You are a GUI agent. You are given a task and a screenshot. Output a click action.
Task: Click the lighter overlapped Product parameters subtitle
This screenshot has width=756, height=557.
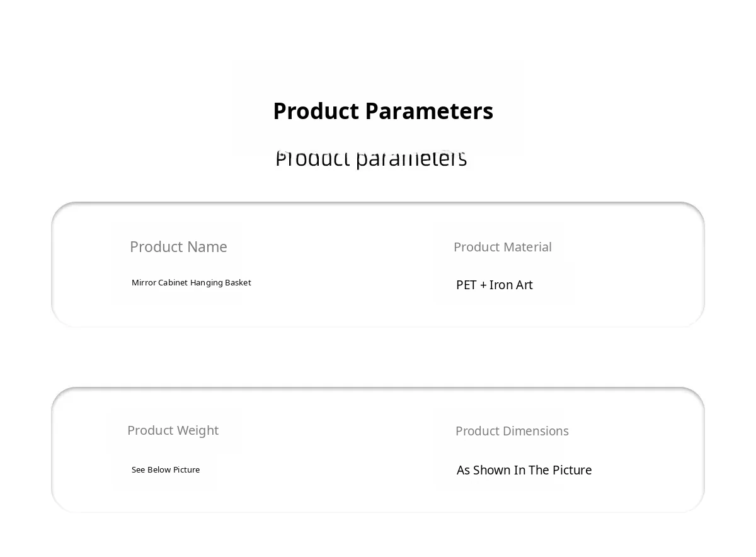[x=371, y=159]
